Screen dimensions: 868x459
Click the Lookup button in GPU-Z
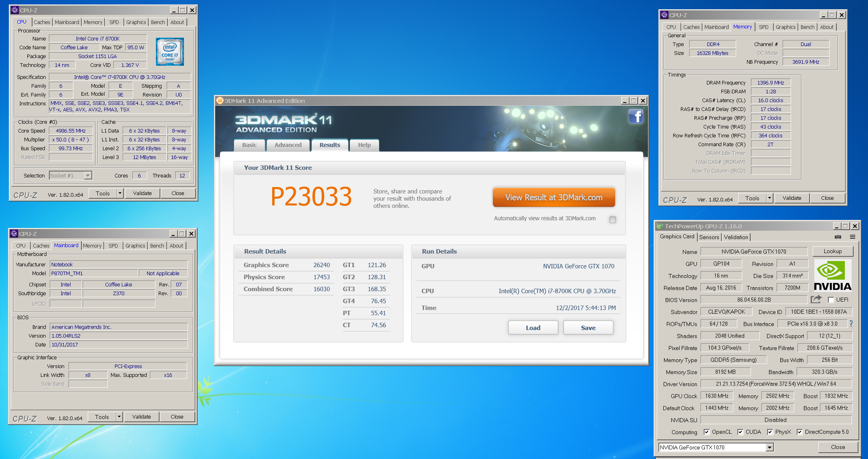point(833,252)
